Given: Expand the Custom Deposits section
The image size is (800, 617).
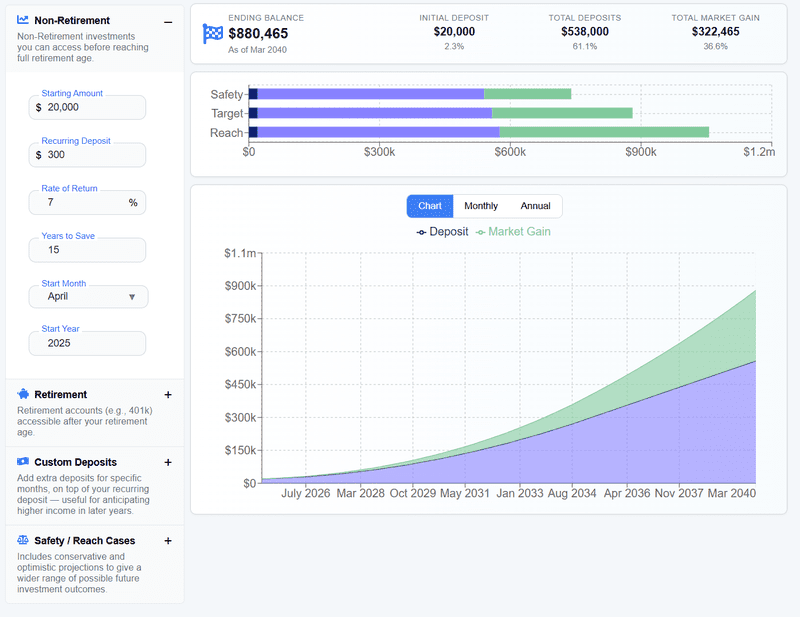Looking at the screenshot, I should (x=168, y=462).
